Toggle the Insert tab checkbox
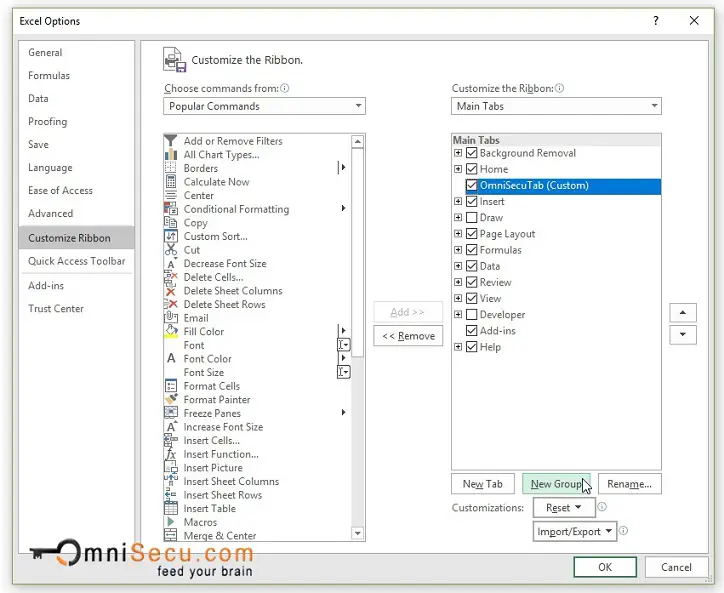 471,201
